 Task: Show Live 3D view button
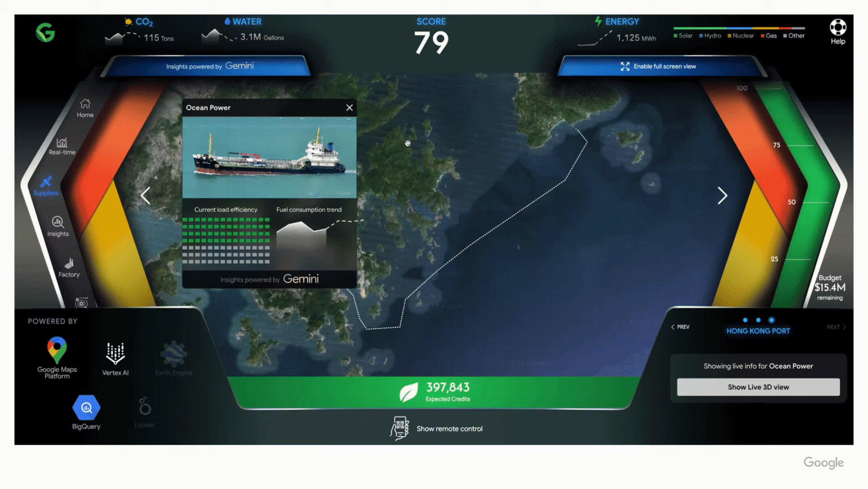pyautogui.click(x=758, y=387)
